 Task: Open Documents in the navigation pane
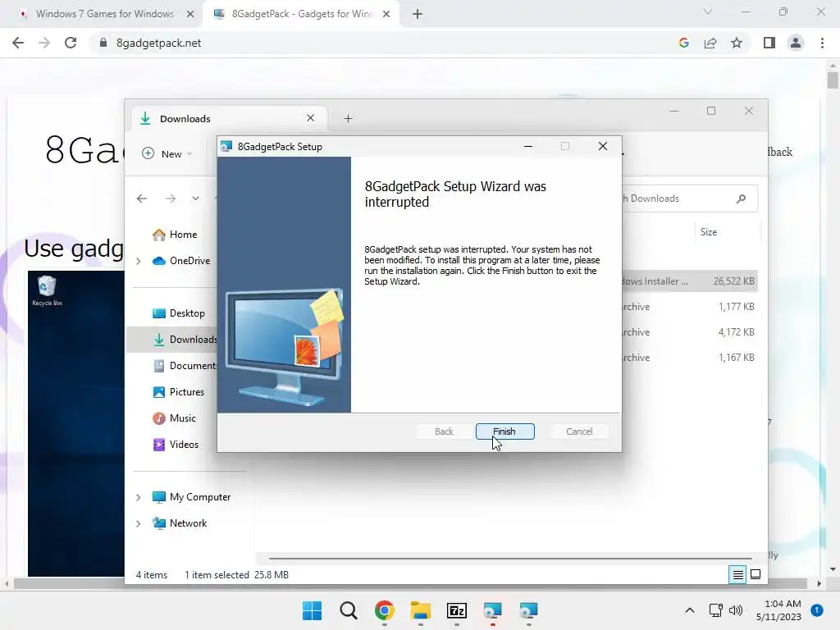pyautogui.click(x=185, y=366)
